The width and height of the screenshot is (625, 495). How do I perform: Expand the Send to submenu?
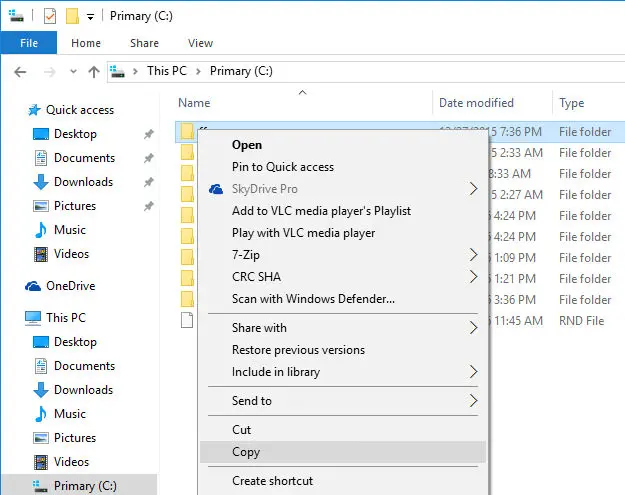point(342,401)
